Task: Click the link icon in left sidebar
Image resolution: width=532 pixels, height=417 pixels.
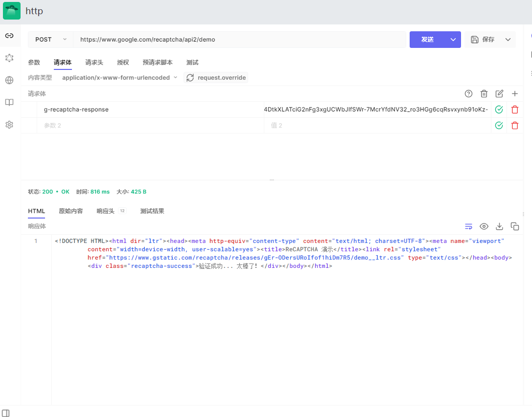Action: tap(9, 36)
